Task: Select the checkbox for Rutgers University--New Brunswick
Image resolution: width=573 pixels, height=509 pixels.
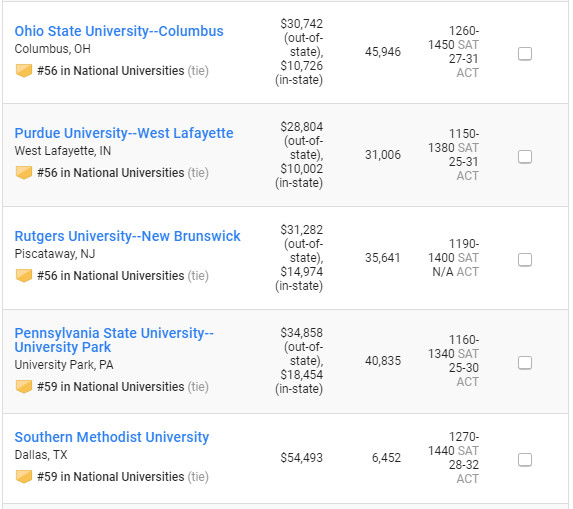Action: [525, 260]
